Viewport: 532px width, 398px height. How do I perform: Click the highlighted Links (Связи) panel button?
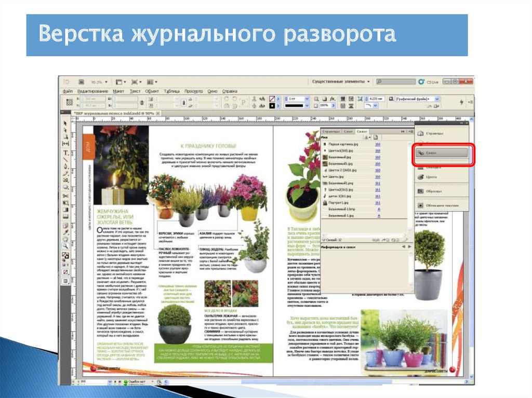click(442, 154)
